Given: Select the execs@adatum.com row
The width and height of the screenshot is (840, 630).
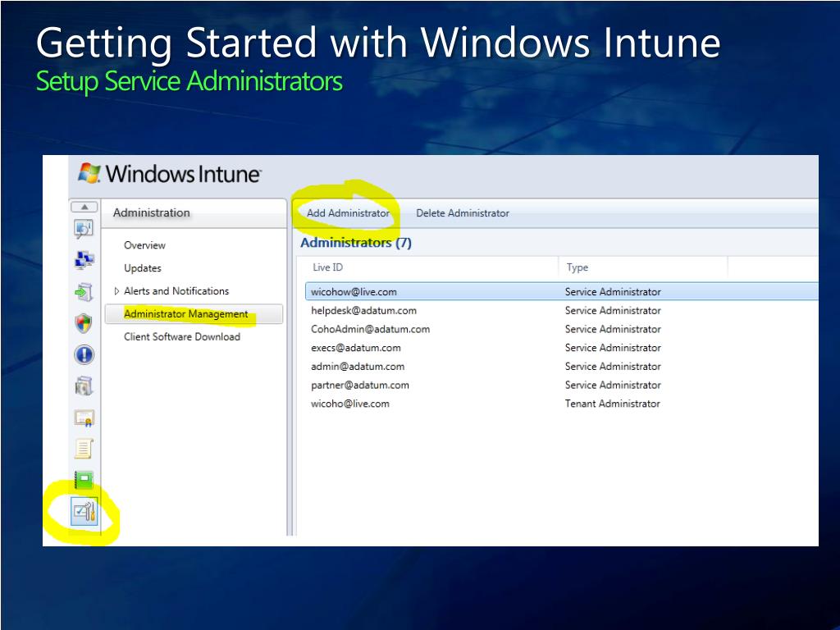Looking at the screenshot, I should point(561,348).
